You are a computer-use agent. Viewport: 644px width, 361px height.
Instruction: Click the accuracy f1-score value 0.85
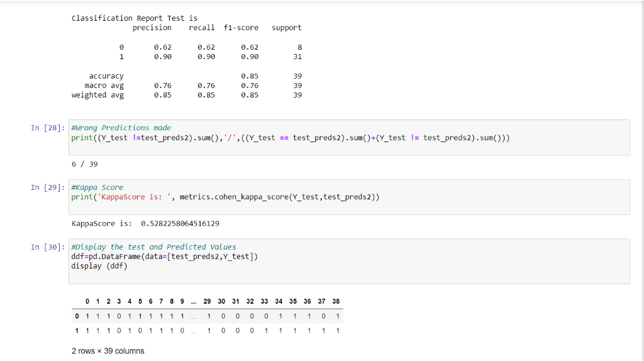coord(250,76)
